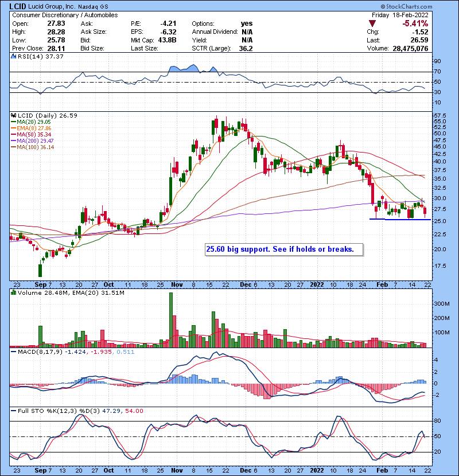This screenshot has width=459, height=476.
Task: Click the stochastic %D value 54.00
Action: point(134,411)
